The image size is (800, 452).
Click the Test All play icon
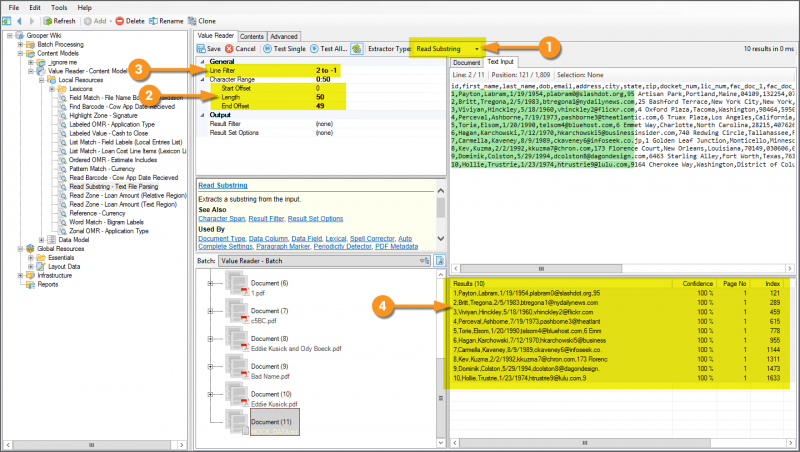click(313, 48)
